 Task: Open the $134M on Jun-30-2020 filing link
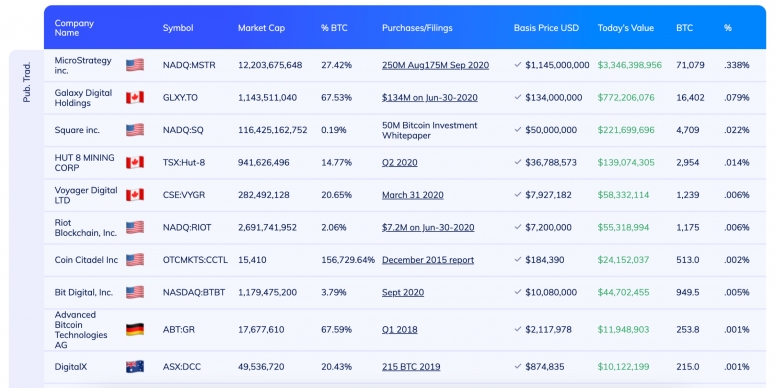pyautogui.click(x=430, y=98)
